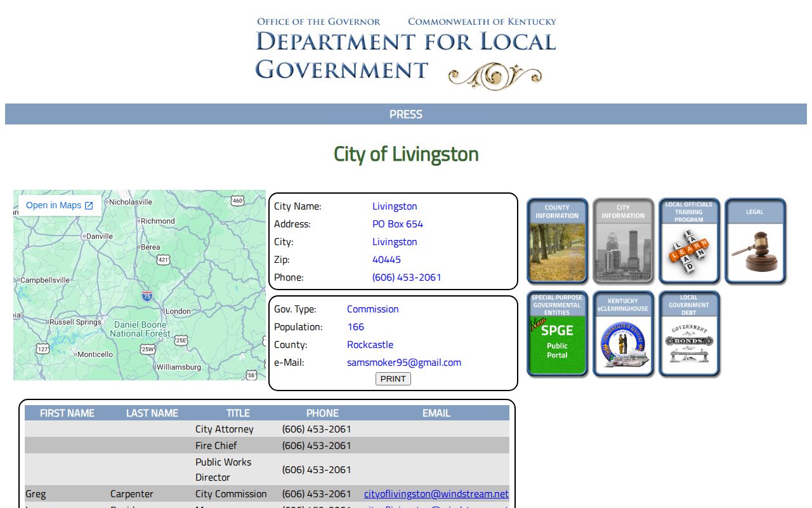812x508 pixels.
Task: Click the first name Greg
Action: tap(36, 494)
